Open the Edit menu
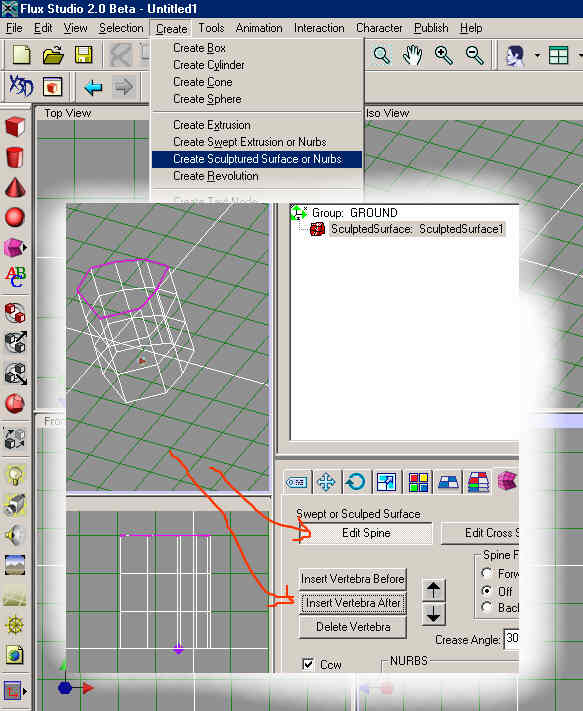This screenshot has height=711, width=583. click(x=43, y=28)
